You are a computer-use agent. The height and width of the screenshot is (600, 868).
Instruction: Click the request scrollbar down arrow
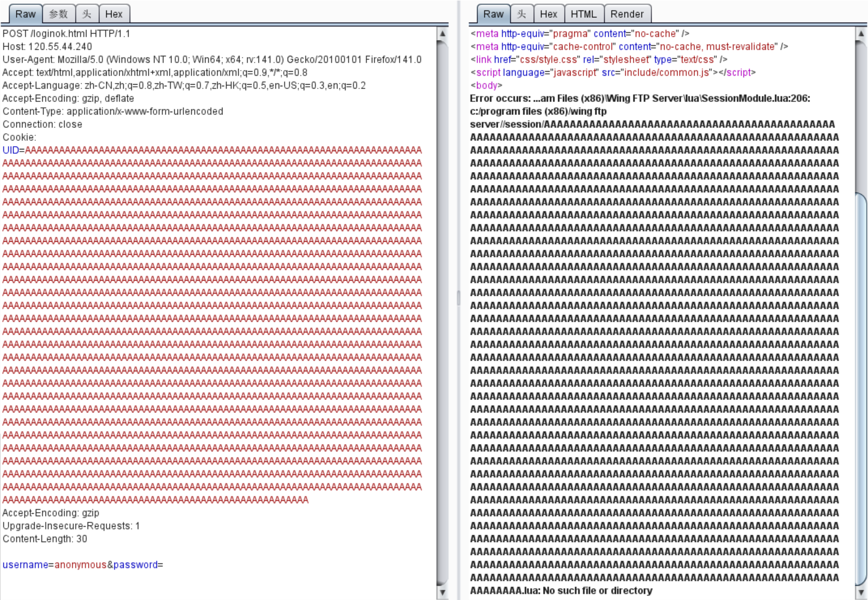pyautogui.click(x=444, y=592)
